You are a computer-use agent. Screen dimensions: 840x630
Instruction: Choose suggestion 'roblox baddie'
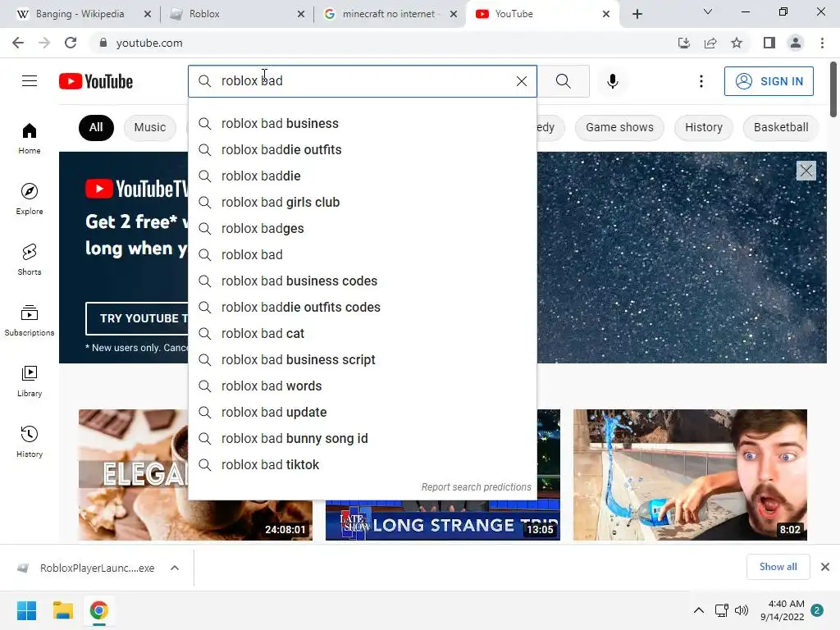(x=362, y=176)
